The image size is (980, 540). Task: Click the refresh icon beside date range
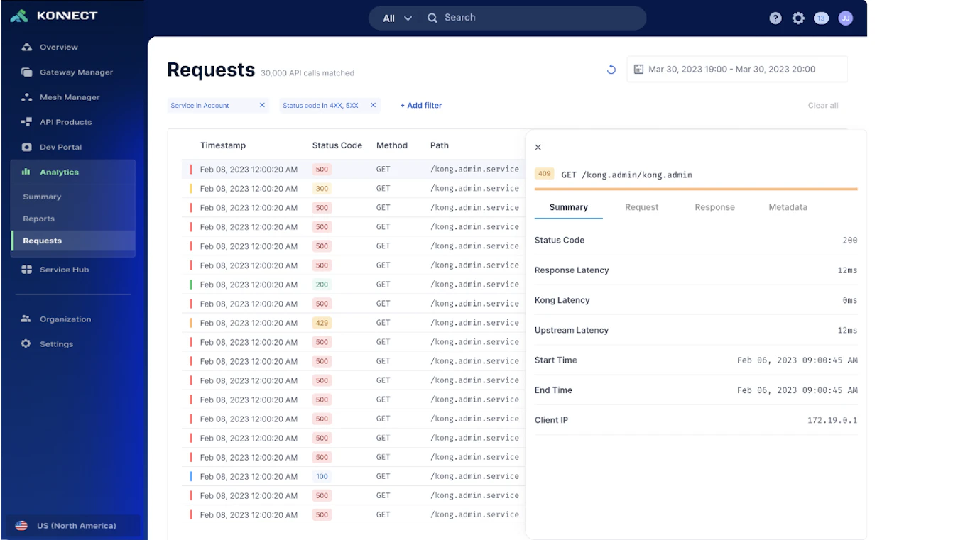[x=611, y=70]
